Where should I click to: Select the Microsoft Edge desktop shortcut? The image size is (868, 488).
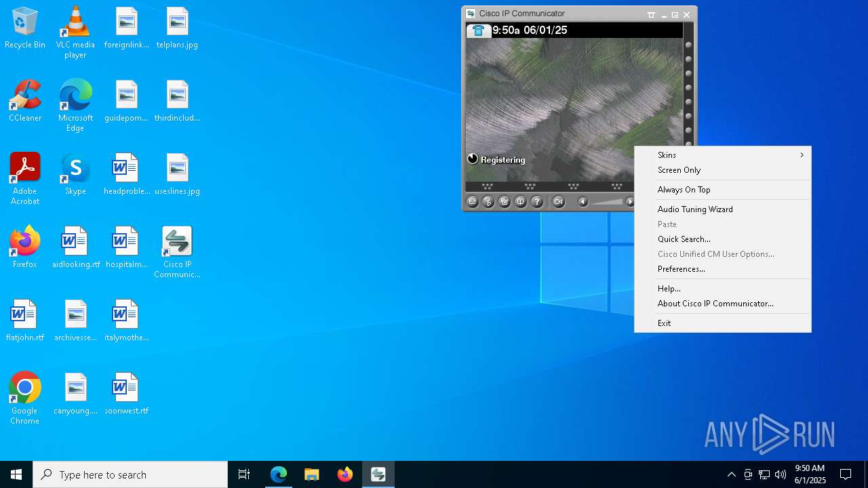(75, 106)
